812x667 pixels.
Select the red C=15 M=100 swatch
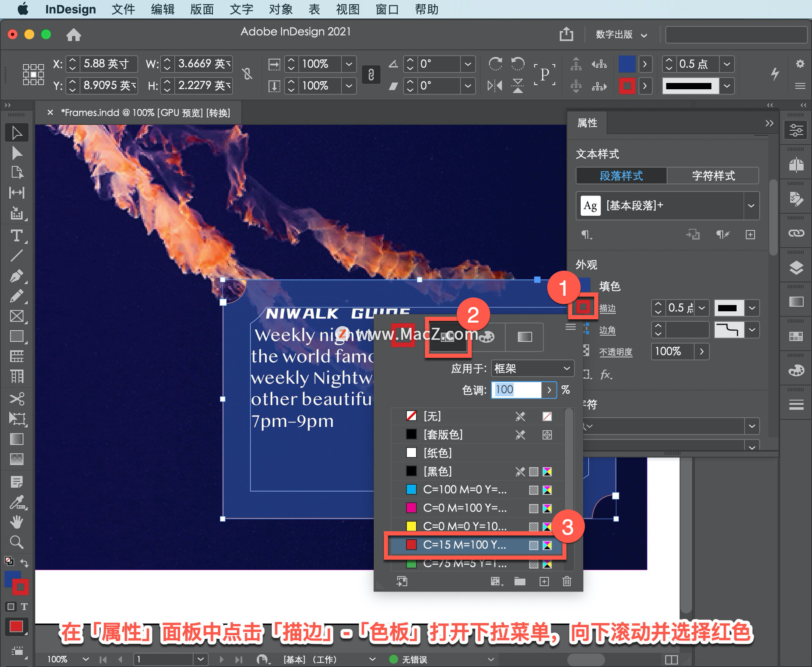[x=477, y=545]
